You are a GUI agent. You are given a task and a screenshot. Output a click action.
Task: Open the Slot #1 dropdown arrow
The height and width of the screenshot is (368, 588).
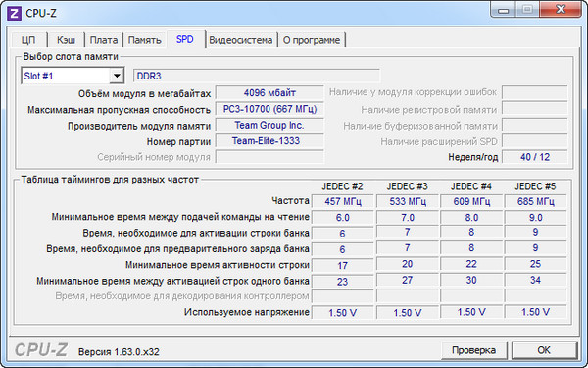pyautogui.click(x=117, y=76)
